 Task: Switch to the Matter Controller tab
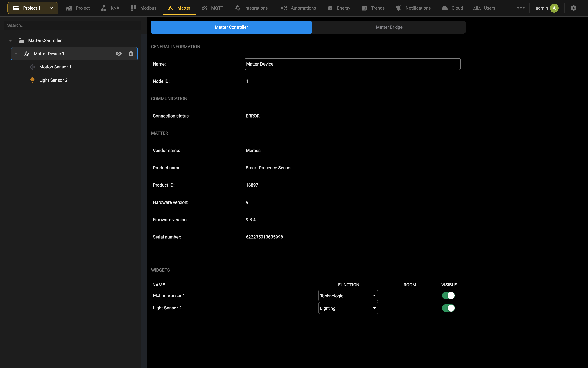coord(231,27)
